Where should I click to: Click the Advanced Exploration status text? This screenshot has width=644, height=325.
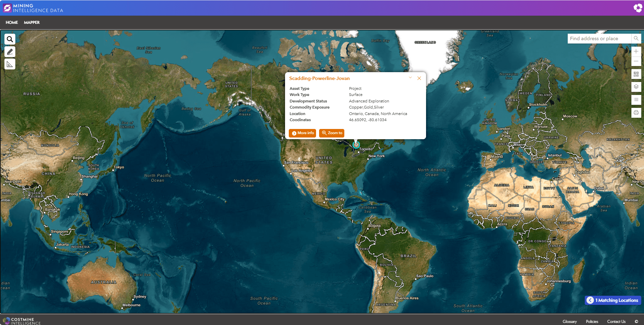369,101
